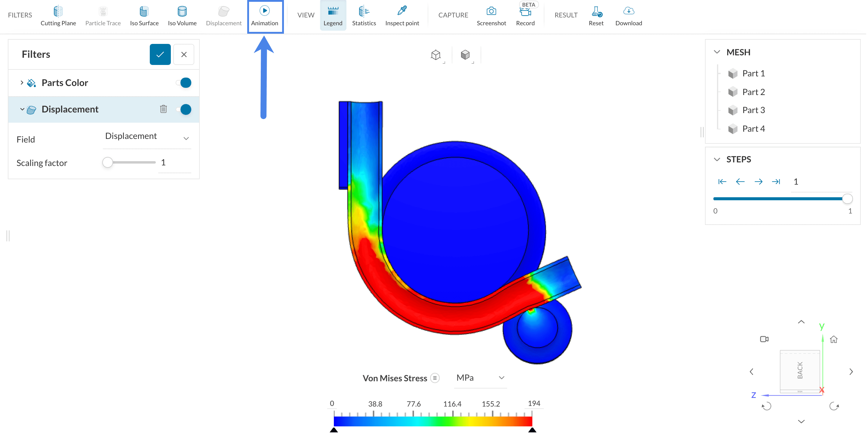Add an Iso Surface filter
The height and width of the screenshot is (436, 868).
click(x=144, y=16)
